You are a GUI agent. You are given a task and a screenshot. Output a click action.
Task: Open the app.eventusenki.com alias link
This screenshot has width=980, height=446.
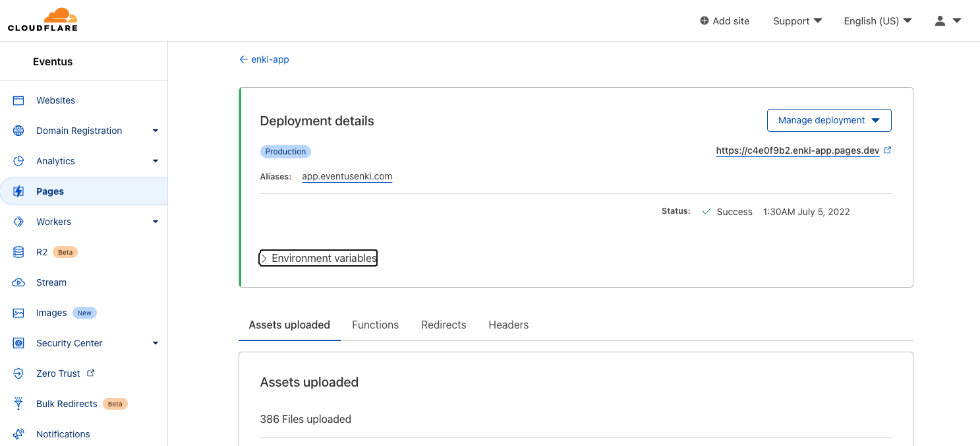[x=347, y=176]
